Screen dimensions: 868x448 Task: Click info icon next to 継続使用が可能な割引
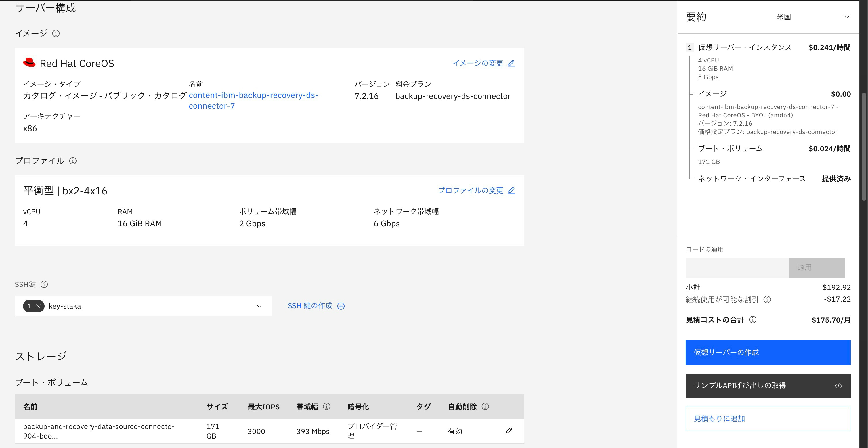[x=767, y=299]
